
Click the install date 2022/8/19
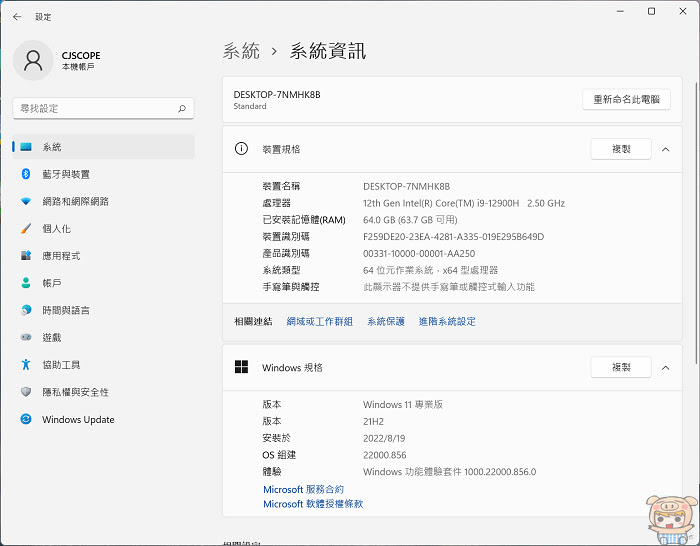384,438
